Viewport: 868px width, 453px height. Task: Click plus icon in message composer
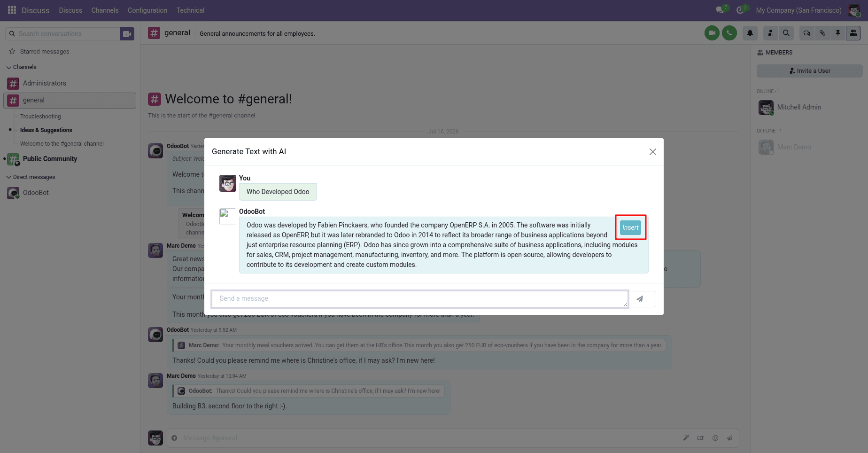pyautogui.click(x=174, y=438)
